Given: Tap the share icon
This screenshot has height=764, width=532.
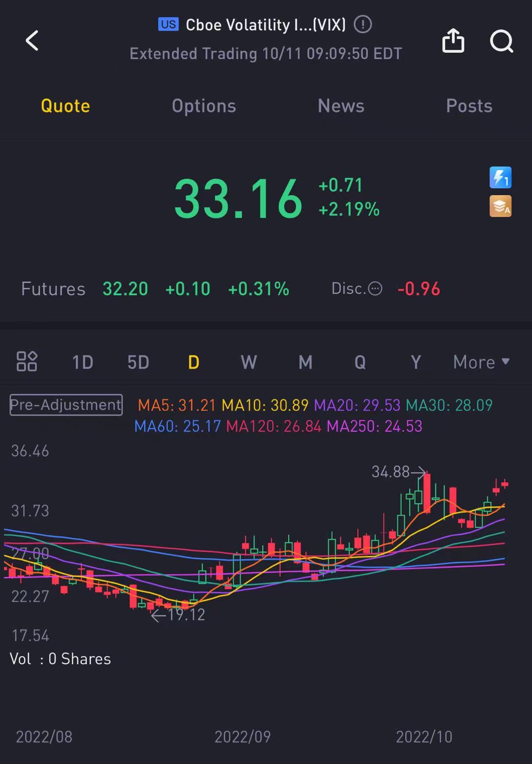Looking at the screenshot, I should tap(453, 40).
